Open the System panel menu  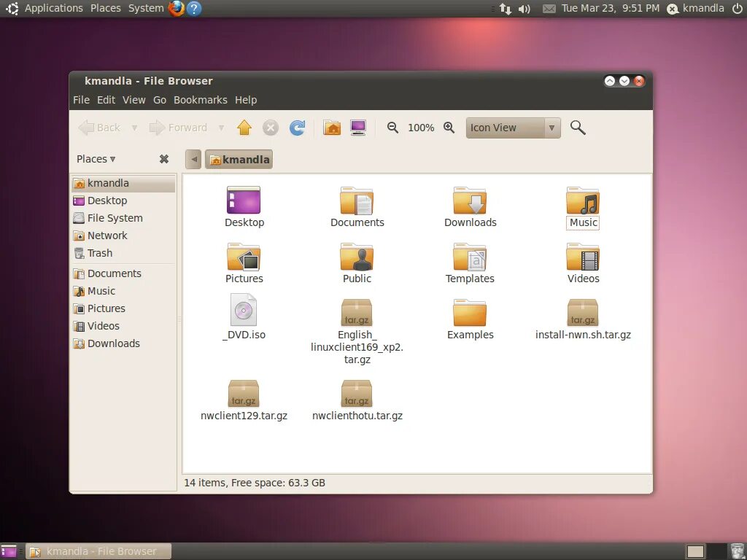click(x=146, y=8)
